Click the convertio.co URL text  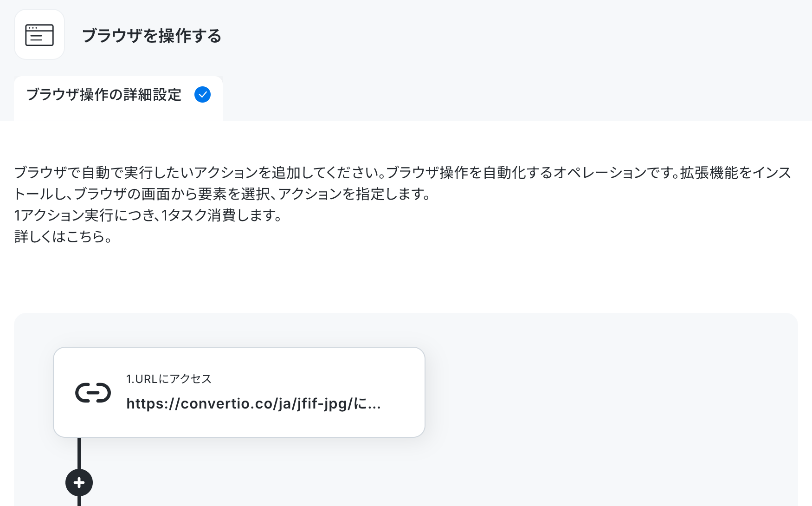point(253,403)
